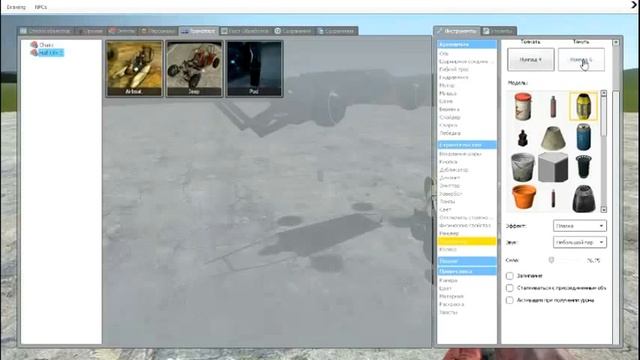
Task: Select the Мотор tool
Action: [x=447, y=85]
